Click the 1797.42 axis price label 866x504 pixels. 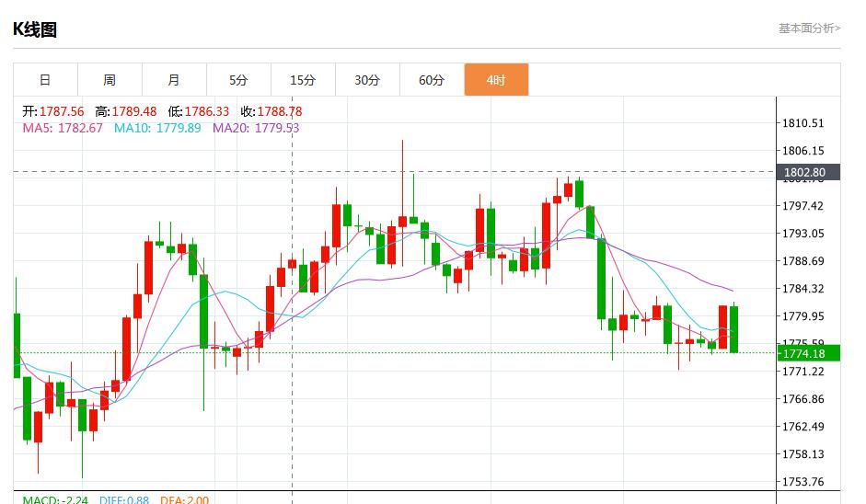point(803,206)
